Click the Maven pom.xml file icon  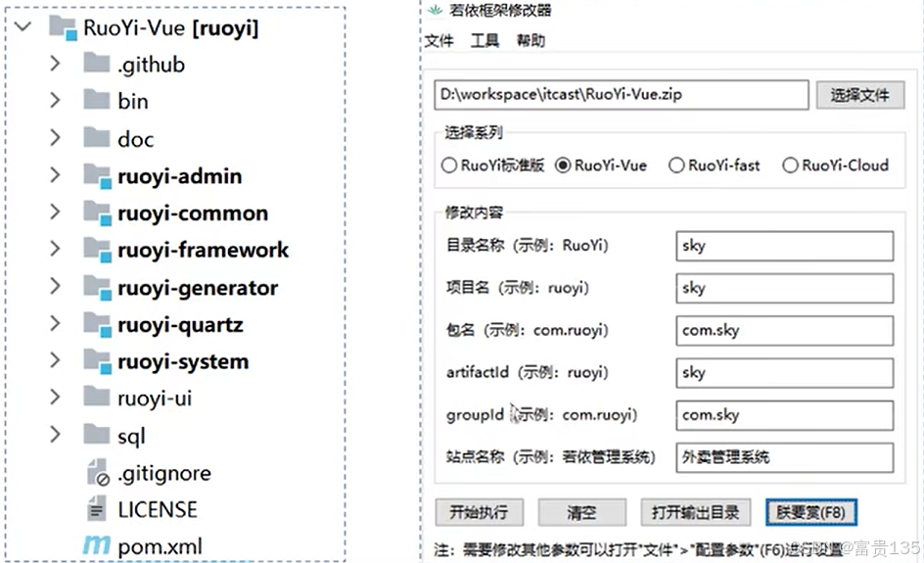click(x=96, y=545)
